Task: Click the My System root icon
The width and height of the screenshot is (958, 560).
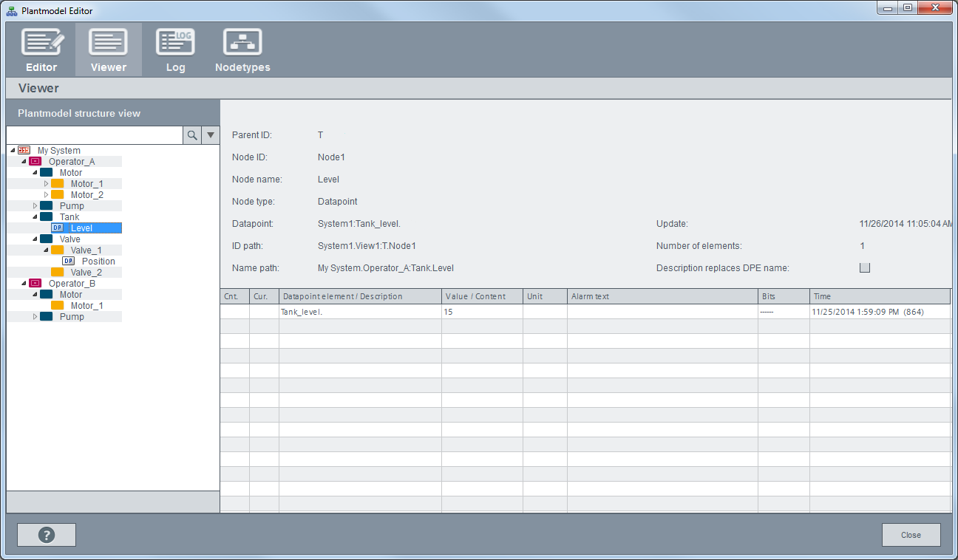Action: [x=24, y=151]
